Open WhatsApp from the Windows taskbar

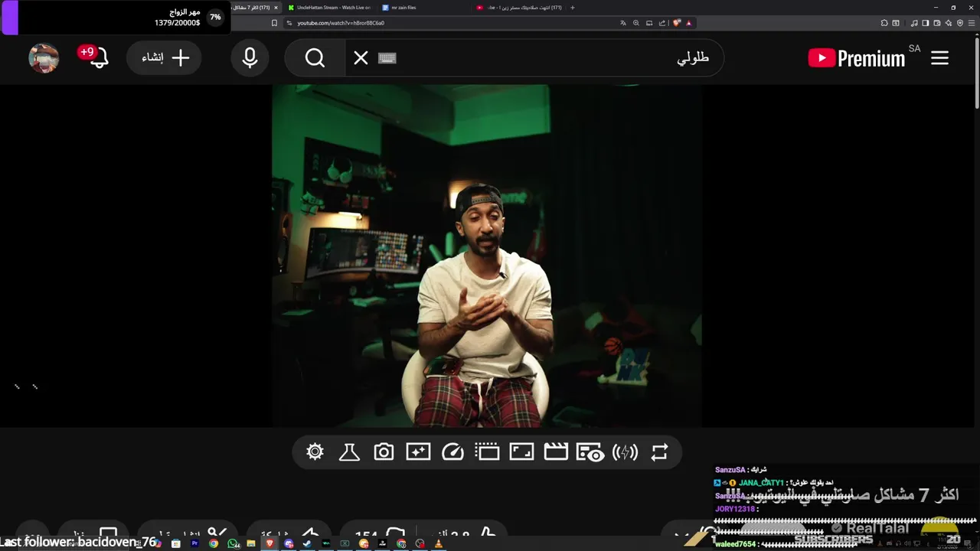(233, 543)
